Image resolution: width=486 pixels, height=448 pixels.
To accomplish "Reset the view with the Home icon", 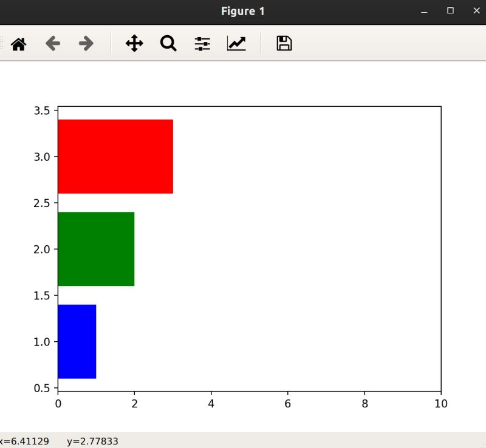I will [18, 43].
